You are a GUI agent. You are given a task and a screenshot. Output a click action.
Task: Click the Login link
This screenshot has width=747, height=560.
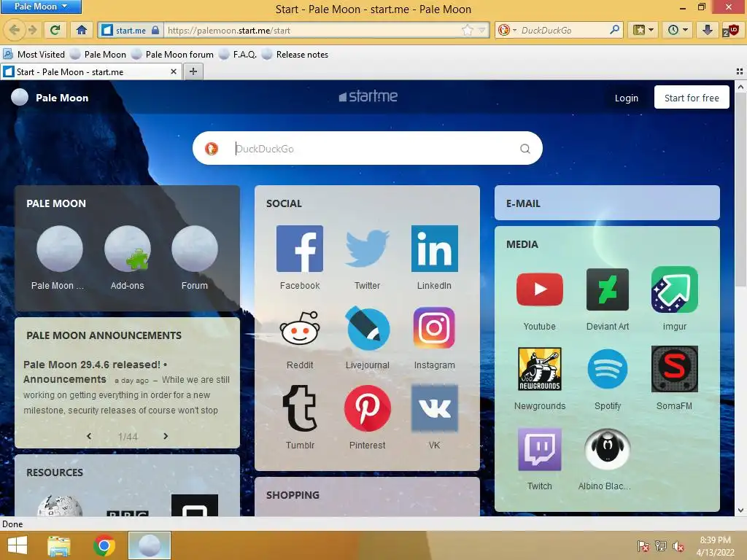pyautogui.click(x=626, y=98)
